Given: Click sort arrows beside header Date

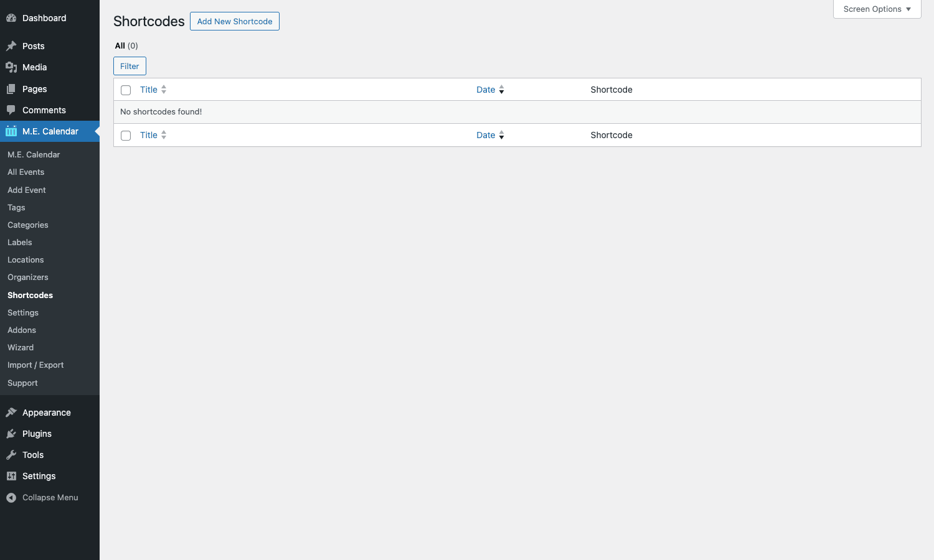Looking at the screenshot, I should [x=501, y=90].
